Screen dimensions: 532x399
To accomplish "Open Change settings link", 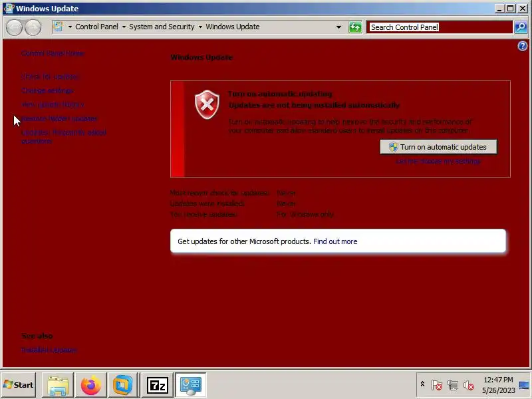I will pyautogui.click(x=47, y=90).
